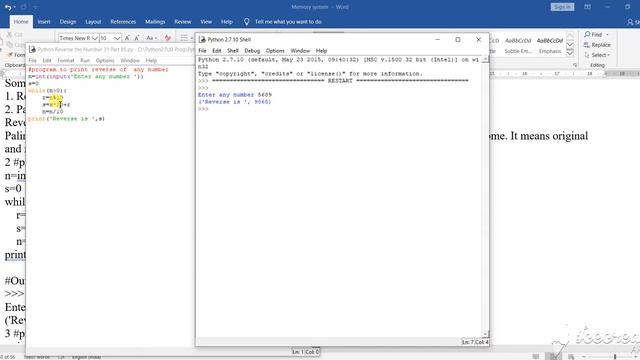The width and height of the screenshot is (640, 360).
Task: Open the Options menu in the Python editor
Action: pos(105,60)
